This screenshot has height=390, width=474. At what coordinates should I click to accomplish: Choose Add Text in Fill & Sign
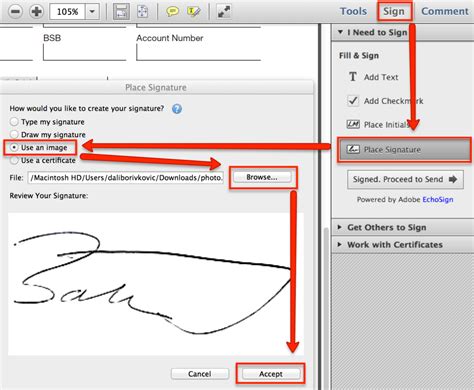[x=373, y=77]
